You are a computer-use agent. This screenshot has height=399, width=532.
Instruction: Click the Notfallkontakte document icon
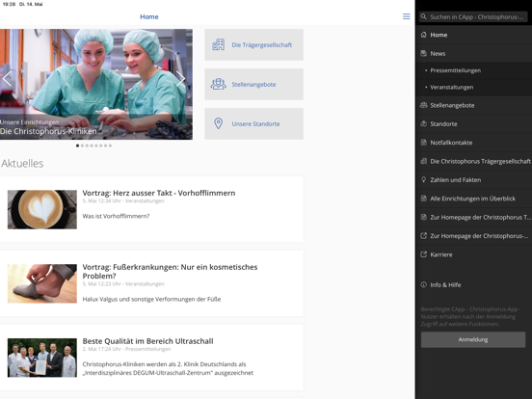pos(423,143)
